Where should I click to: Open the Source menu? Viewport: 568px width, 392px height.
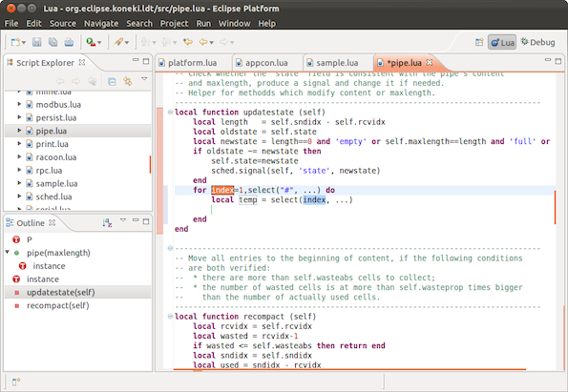coord(63,24)
